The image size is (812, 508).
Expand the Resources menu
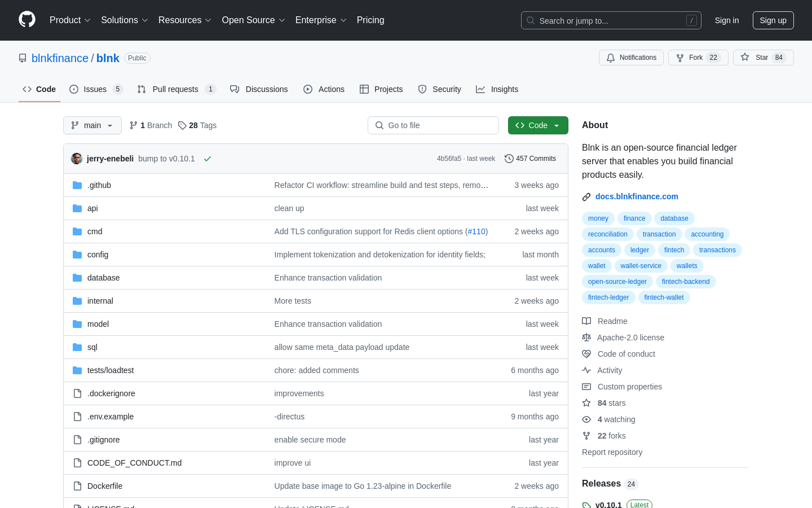[x=185, y=20]
